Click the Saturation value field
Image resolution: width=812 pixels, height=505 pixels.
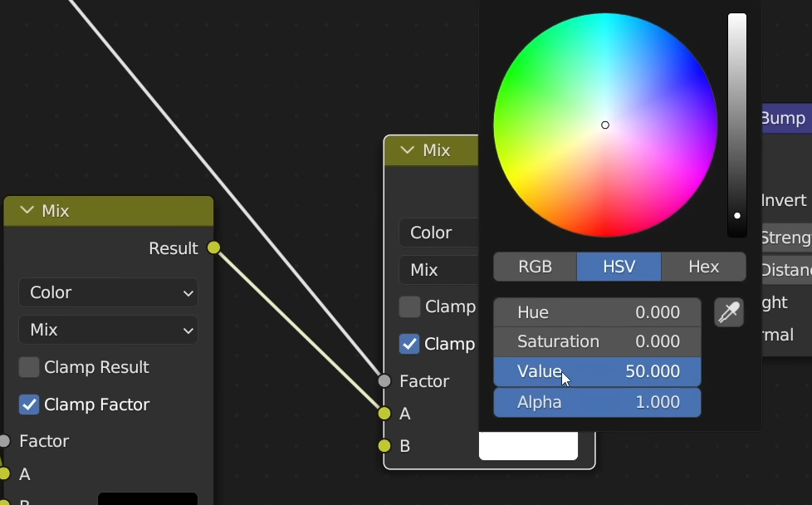tap(597, 341)
